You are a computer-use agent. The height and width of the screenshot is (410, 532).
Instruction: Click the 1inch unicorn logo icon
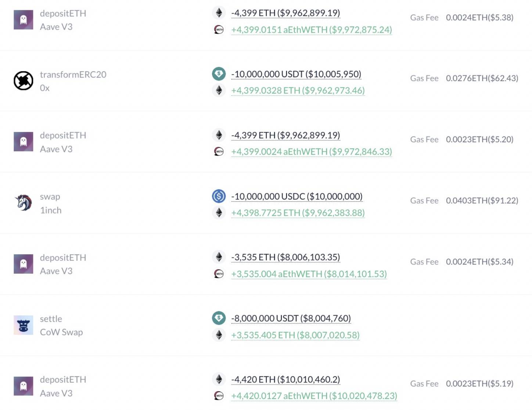[x=24, y=203]
